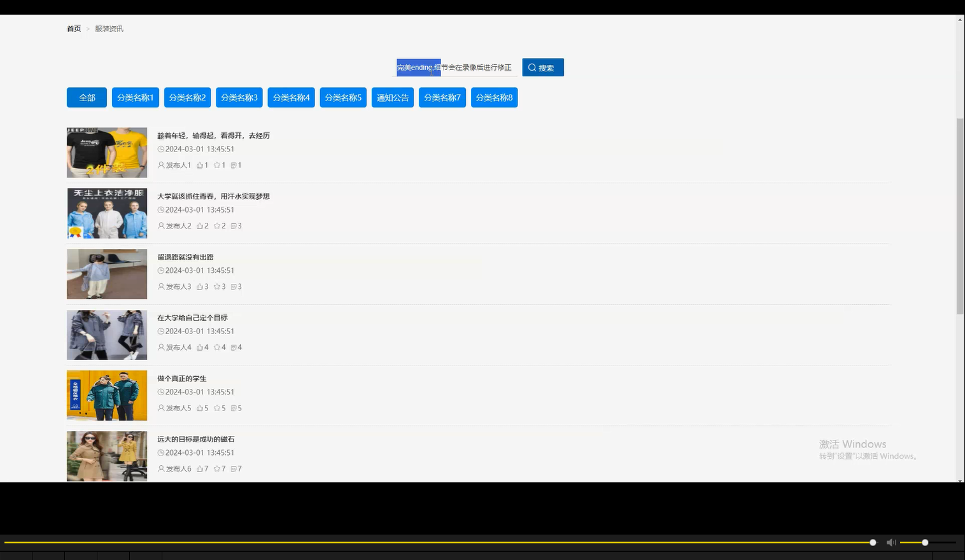
Task: Click the user icon beside 发布人4
Action: click(x=161, y=347)
